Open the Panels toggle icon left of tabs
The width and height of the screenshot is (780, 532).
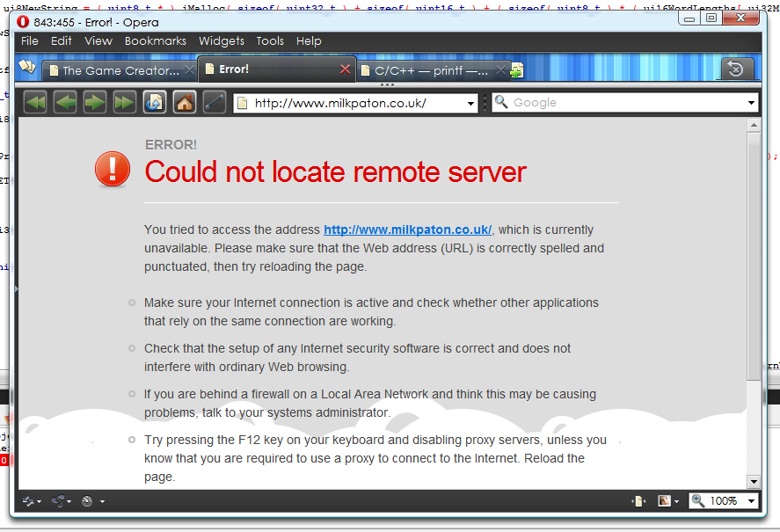(27, 66)
